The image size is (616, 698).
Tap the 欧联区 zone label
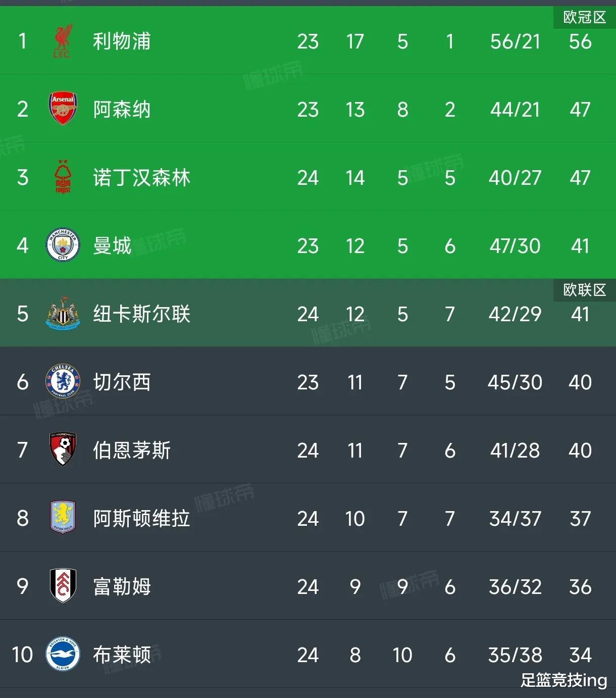(584, 290)
